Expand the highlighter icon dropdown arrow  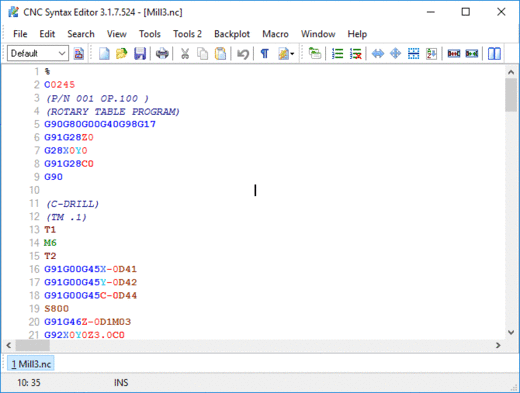point(292,54)
